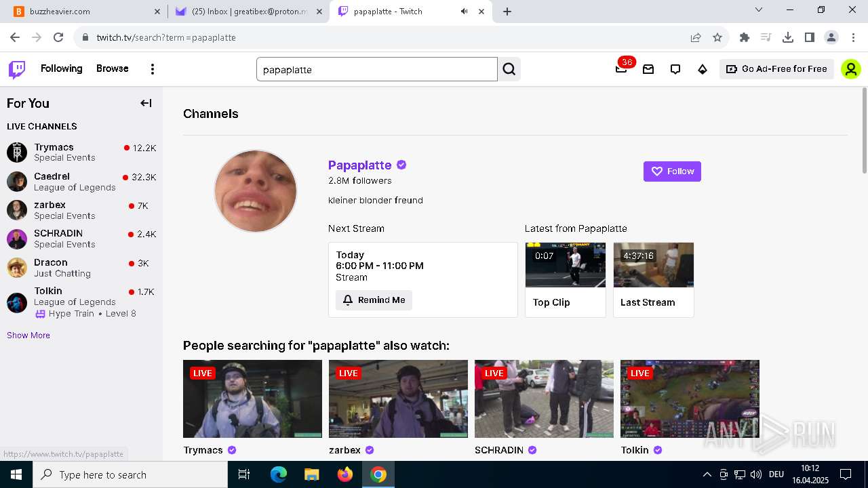Open the Chrome profile icon
This screenshot has width=868, height=488.
pyautogui.click(x=831, y=37)
